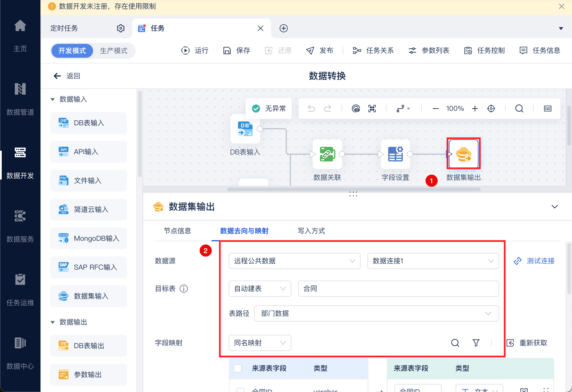Click the Publish (发布) paper-plane icon
The height and width of the screenshot is (392, 572).
[x=310, y=51]
